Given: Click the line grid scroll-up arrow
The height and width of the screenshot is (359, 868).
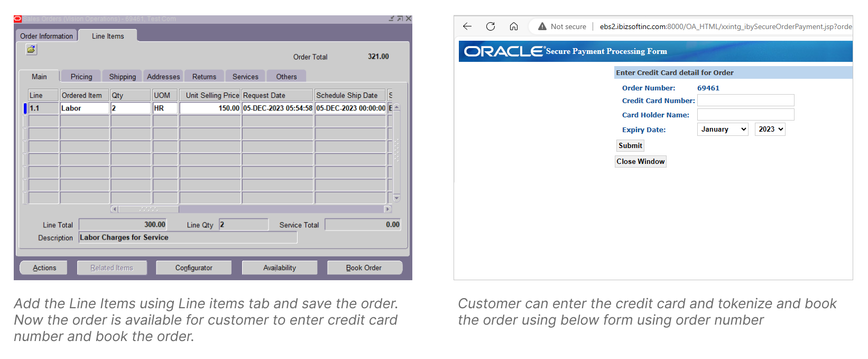Looking at the screenshot, I should coord(397,107).
